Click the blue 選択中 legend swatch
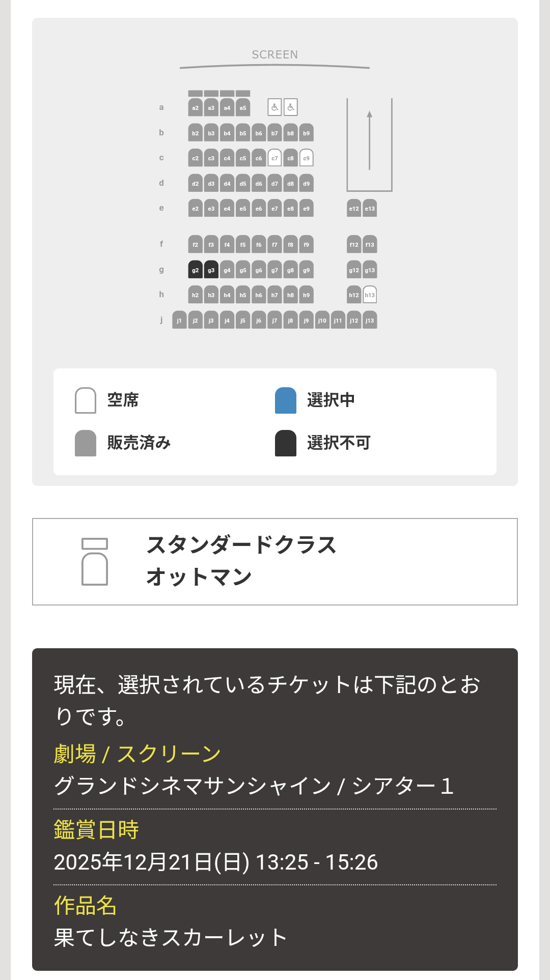The image size is (550, 980). pyautogui.click(x=286, y=400)
